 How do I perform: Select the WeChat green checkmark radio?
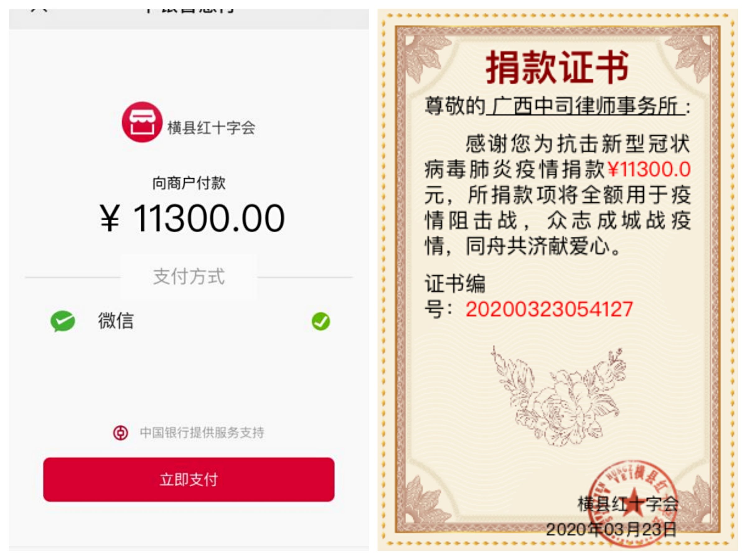tap(321, 321)
